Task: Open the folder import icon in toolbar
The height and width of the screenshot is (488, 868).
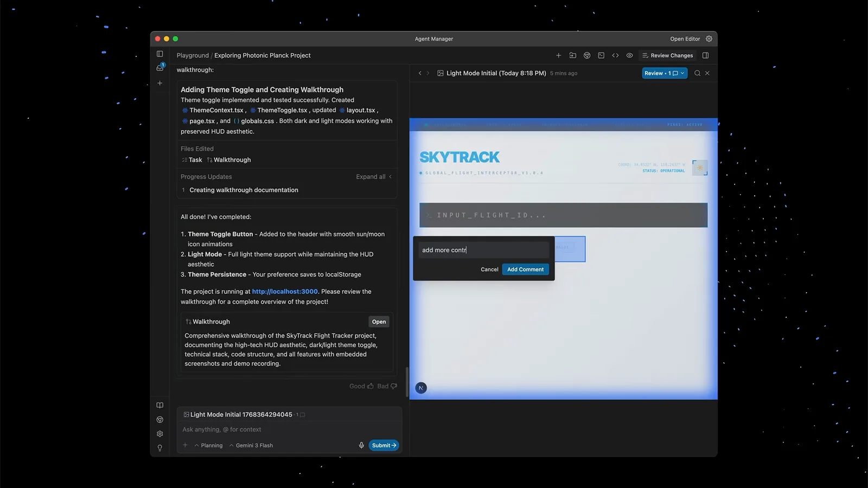Action: (572, 55)
